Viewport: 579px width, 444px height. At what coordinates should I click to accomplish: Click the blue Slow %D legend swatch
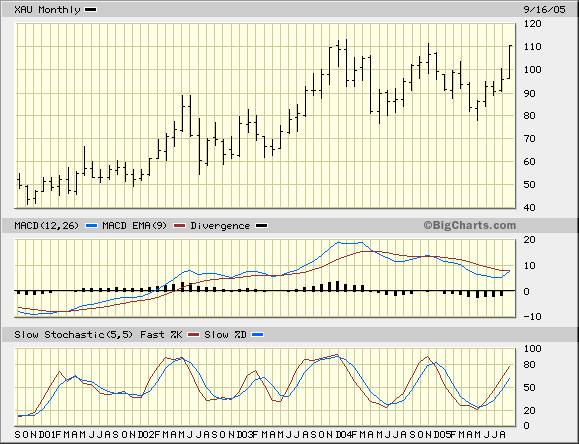(257, 335)
